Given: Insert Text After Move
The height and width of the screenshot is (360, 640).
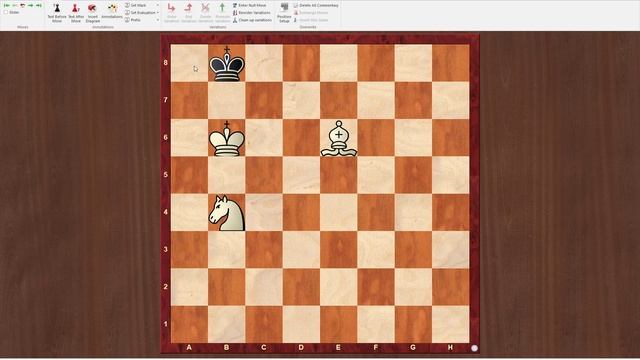Looking at the screenshot, I should tap(76, 13).
